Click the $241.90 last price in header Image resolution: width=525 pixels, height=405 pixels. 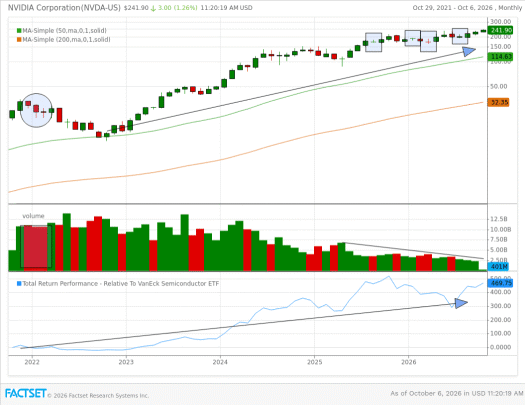point(136,8)
